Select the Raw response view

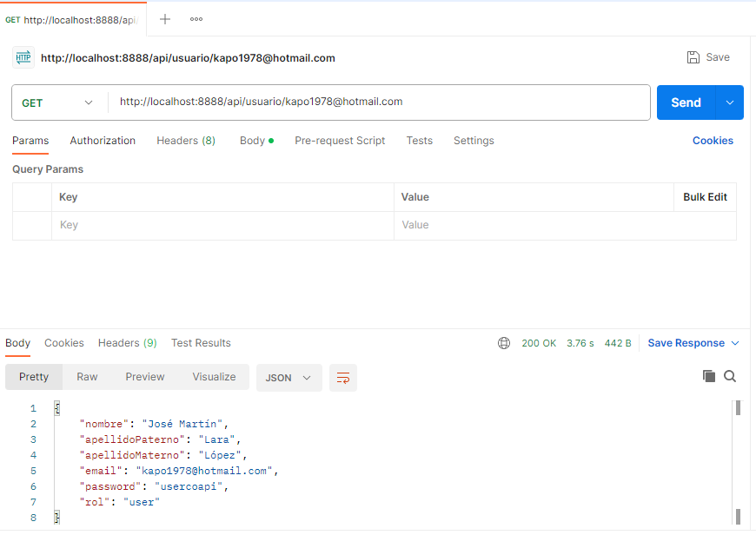pos(87,377)
